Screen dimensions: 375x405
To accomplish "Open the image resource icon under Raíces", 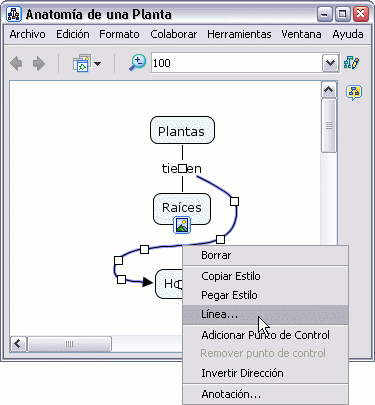I will 182,225.
